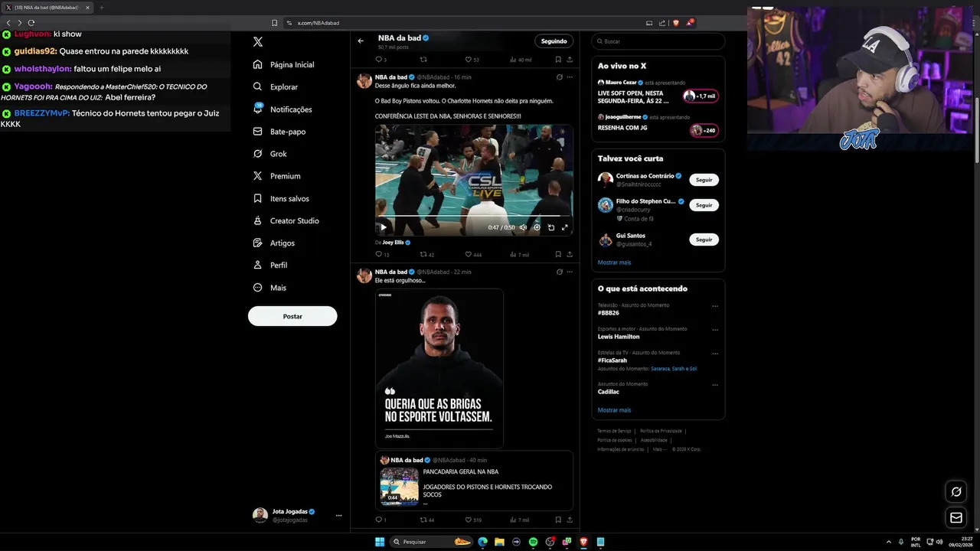Open options for #FicaSarah trend

coord(715,354)
